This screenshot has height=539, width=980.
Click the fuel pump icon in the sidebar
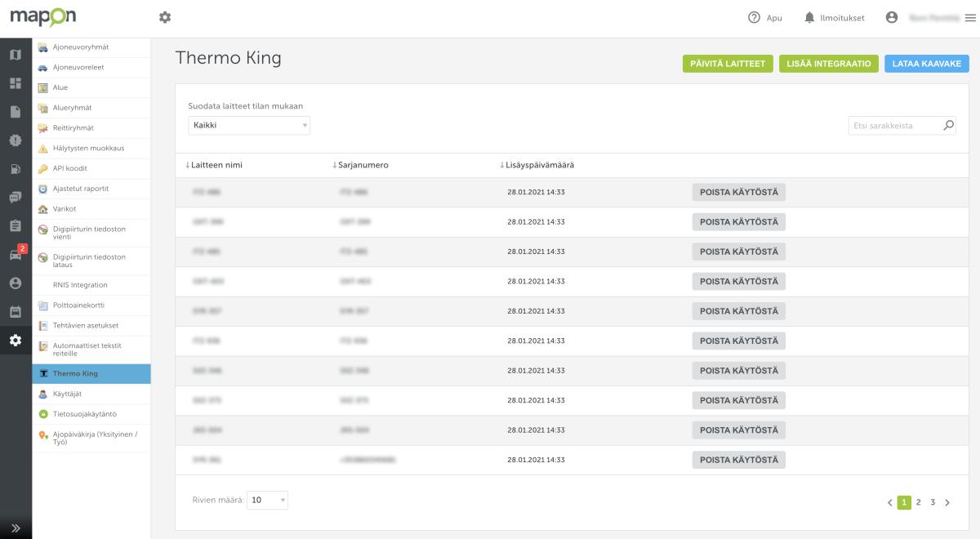coord(16,169)
